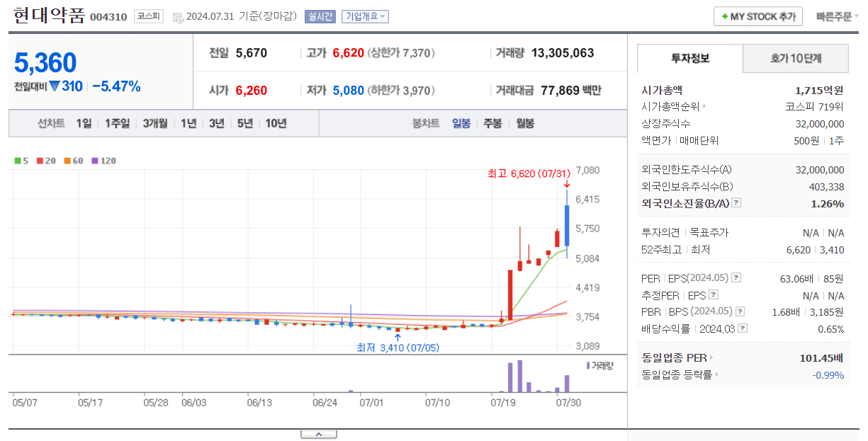
Task: Click the 현대약품 stock name heading
Action: click(x=49, y=16)
